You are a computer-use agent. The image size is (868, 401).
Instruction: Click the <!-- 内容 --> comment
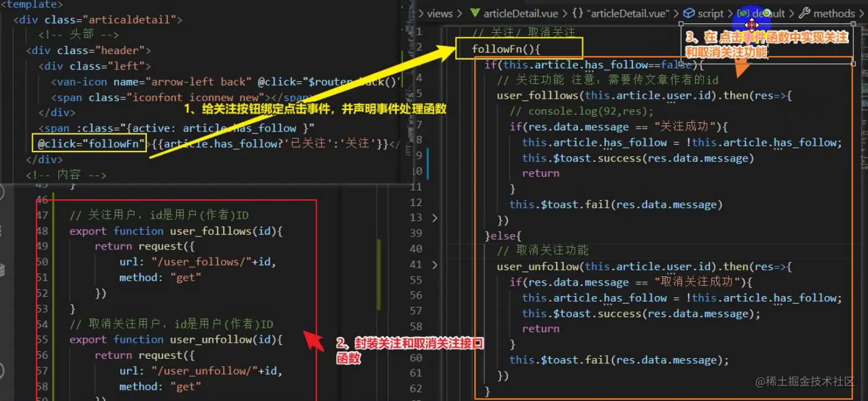pyautogui.click(x=66, y=175)
